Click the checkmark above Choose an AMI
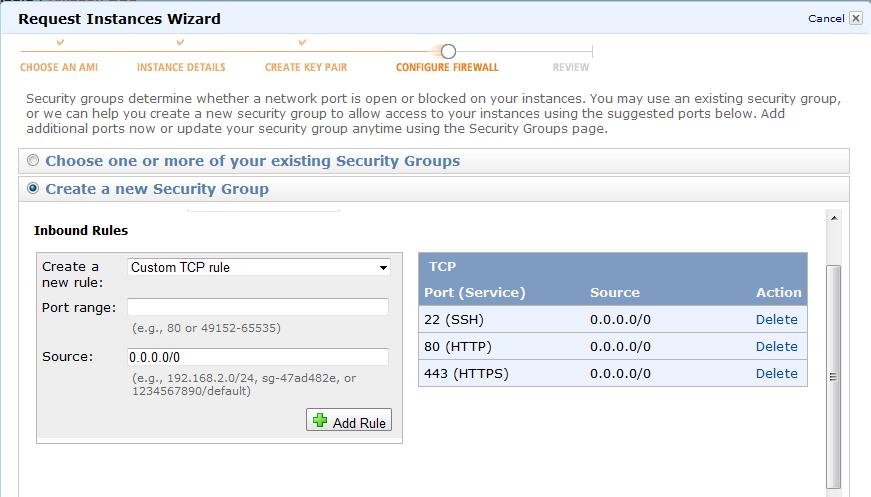 [60, 42]
